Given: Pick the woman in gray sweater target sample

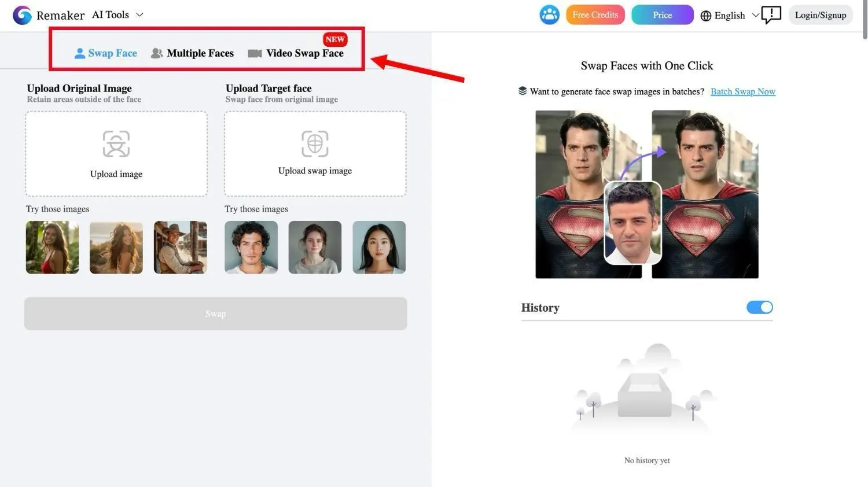Looking at the screenshot, I should (315, 248).
